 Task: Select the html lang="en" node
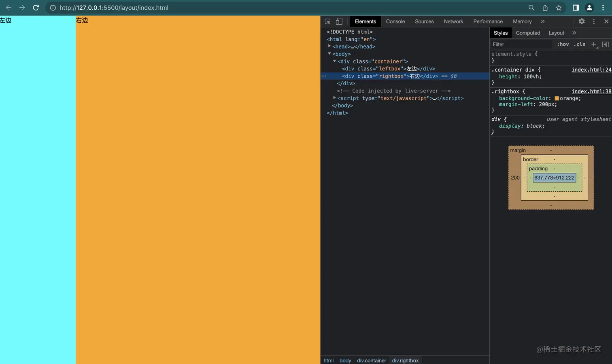tap(351, 39)
